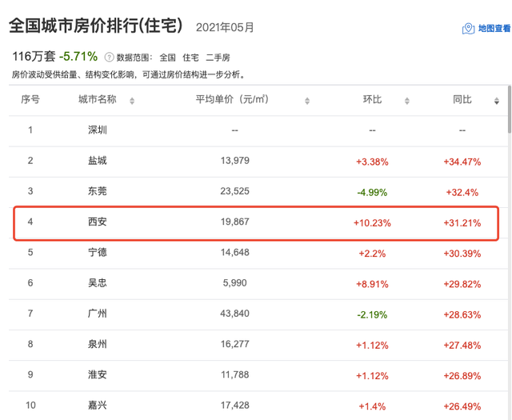Viewport: 512px width, 420px height.
Task: Click the +26.89% 同比 value
Action: point(462,376)
